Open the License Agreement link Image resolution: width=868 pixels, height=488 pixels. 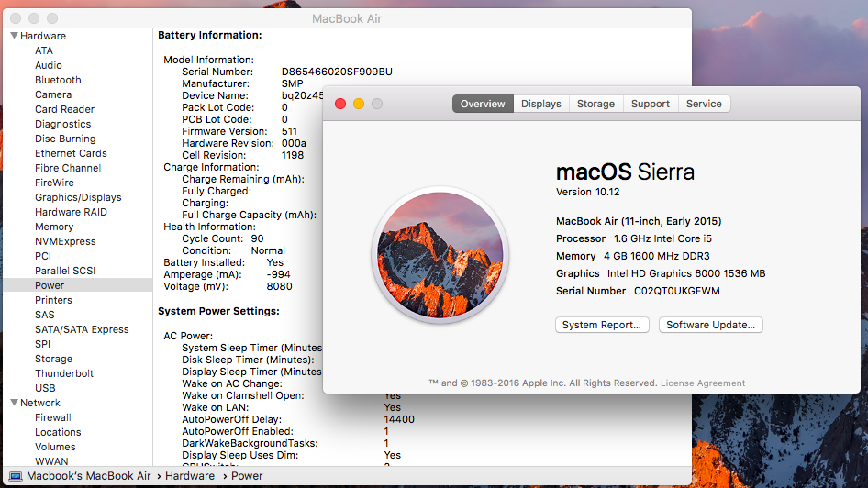pos(703,383)
